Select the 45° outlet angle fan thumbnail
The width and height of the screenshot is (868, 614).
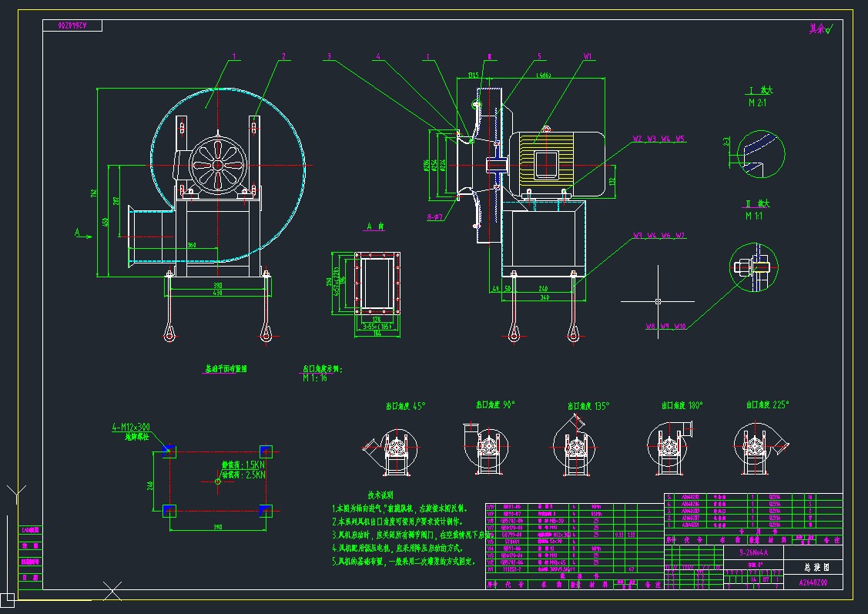[393, 446]
